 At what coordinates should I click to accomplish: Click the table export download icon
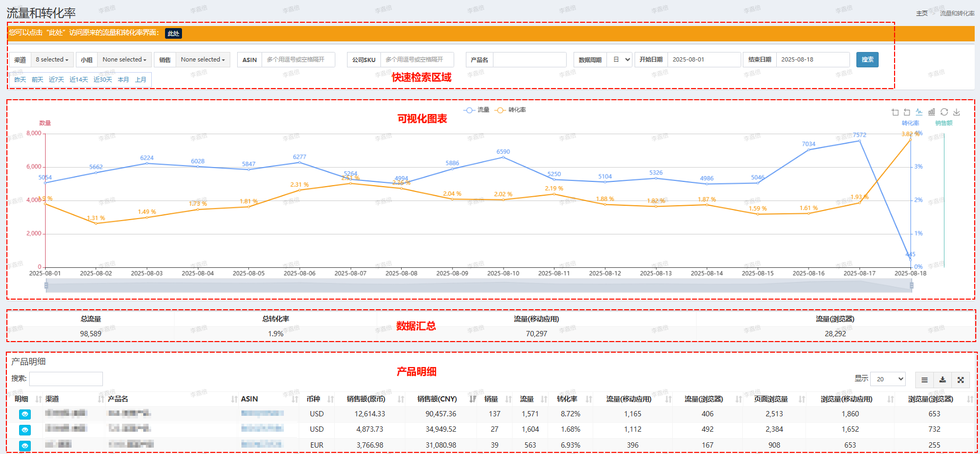[x=942, y=380]
